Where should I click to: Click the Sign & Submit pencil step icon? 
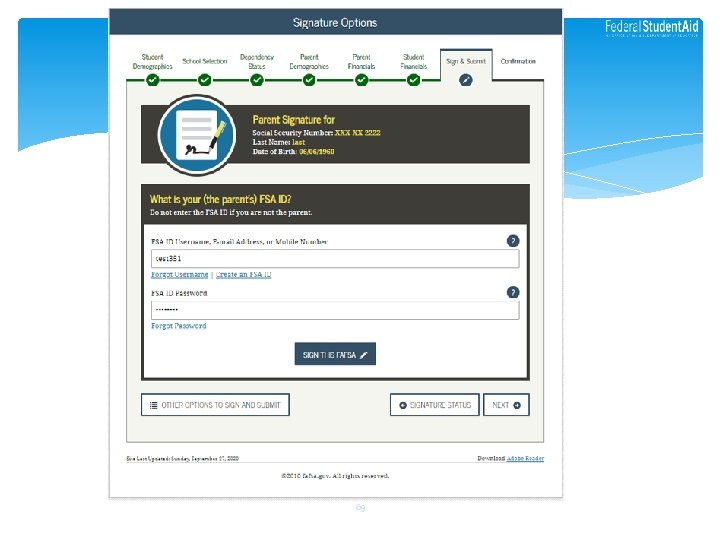tap(466, 80)
